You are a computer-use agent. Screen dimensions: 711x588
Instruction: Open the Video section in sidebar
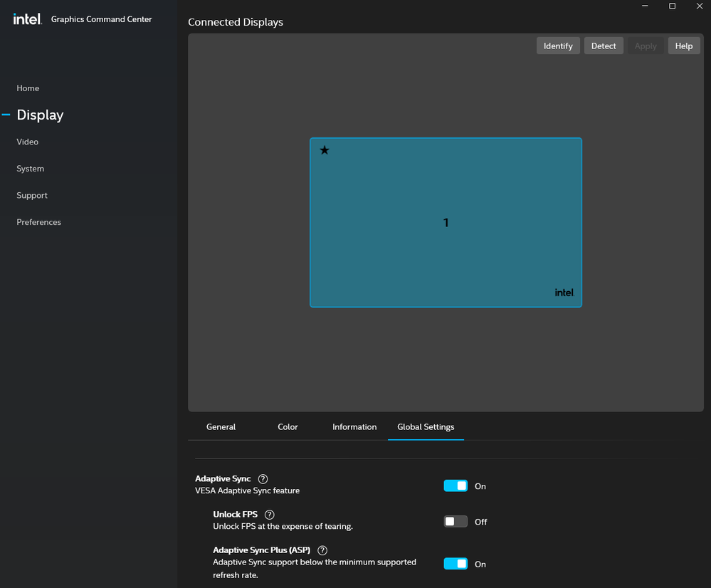pyautogui.click(x=28, y=142)
